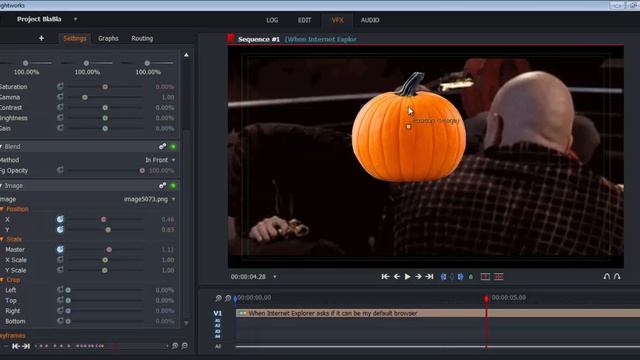Open the Graphs tab

point(108,38)
